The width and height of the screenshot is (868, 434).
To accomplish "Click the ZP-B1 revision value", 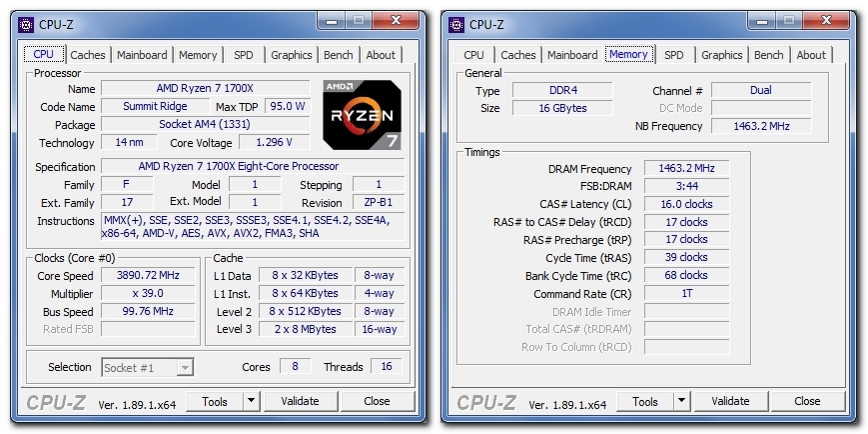I will coord(379,202).
